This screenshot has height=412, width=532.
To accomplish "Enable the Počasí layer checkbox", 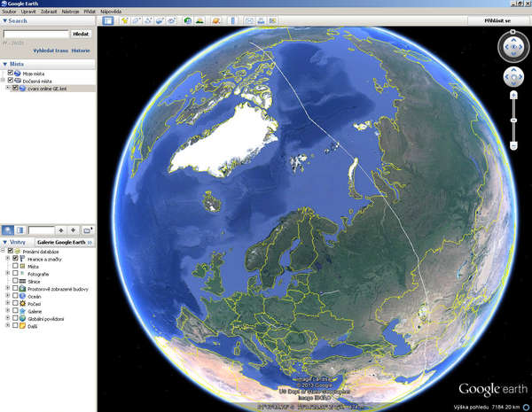I will click(15, 303).
